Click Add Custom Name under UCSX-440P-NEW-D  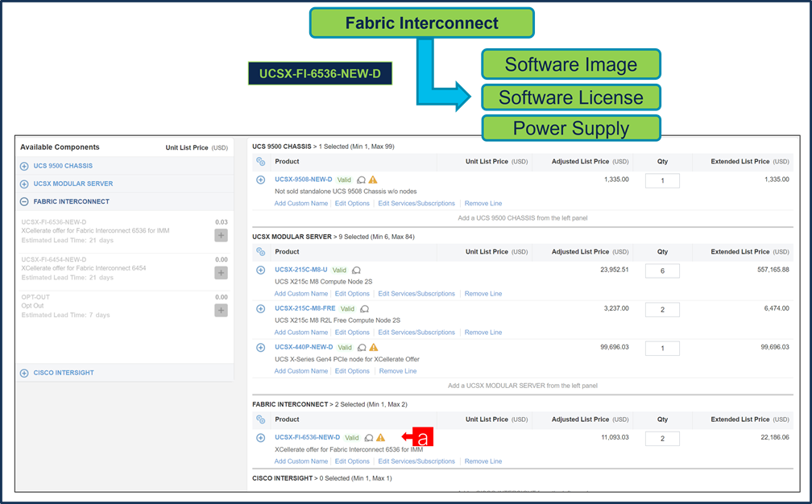301,371
